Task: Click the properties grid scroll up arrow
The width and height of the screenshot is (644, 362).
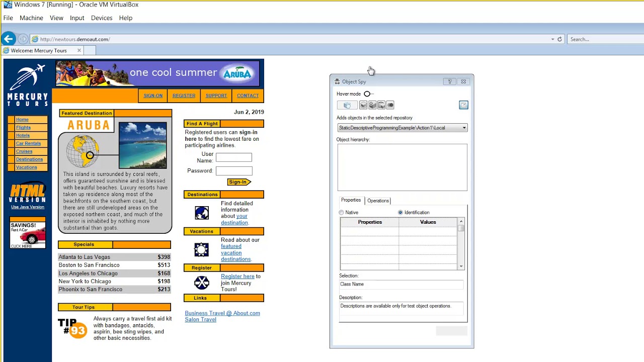Action: 461,222
